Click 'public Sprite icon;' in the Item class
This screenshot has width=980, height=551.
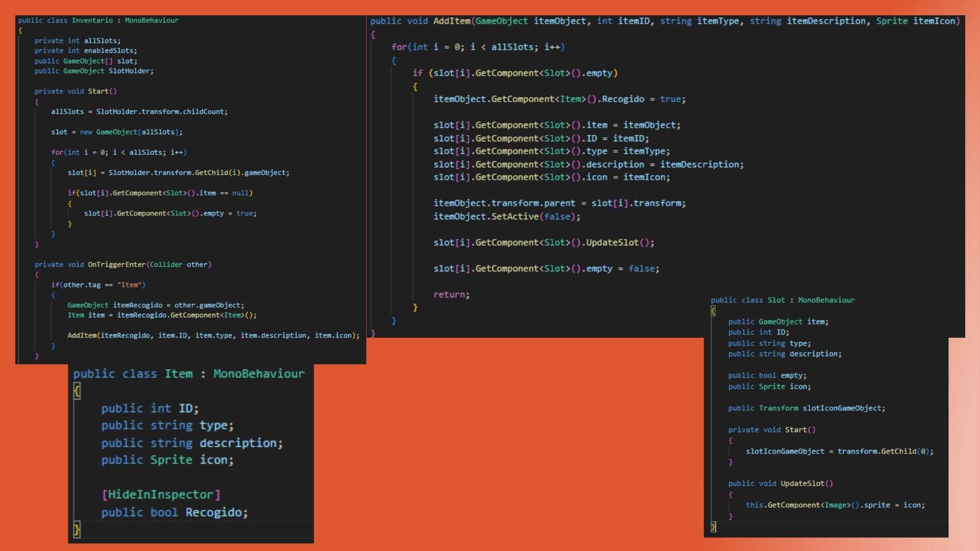tap(167, 460)
